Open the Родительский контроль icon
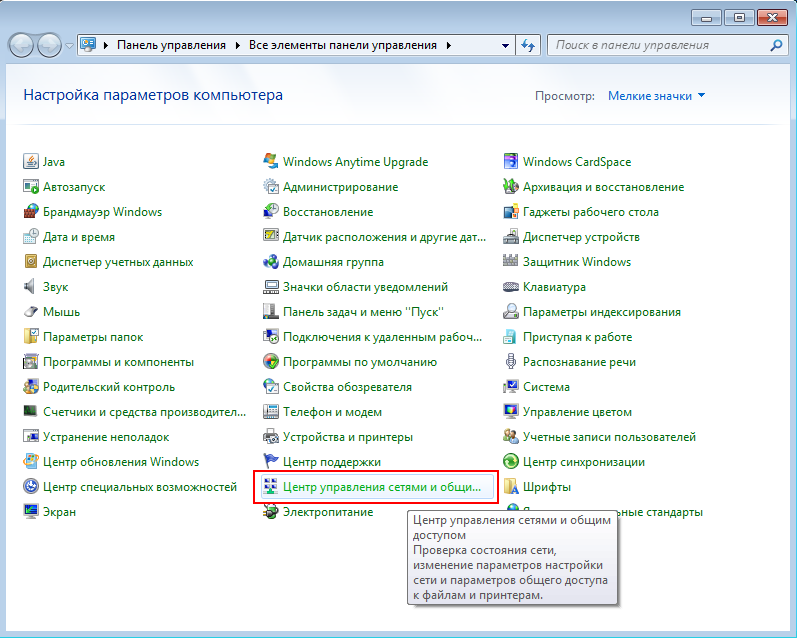 (x=30, y=386)
